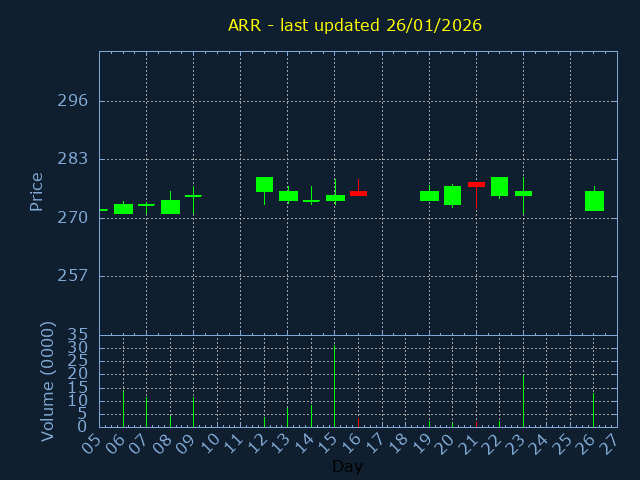The height and width of the screenshot is (480, 640).
Task: Click the day 27 x-axis tick label
Action: 609,441
